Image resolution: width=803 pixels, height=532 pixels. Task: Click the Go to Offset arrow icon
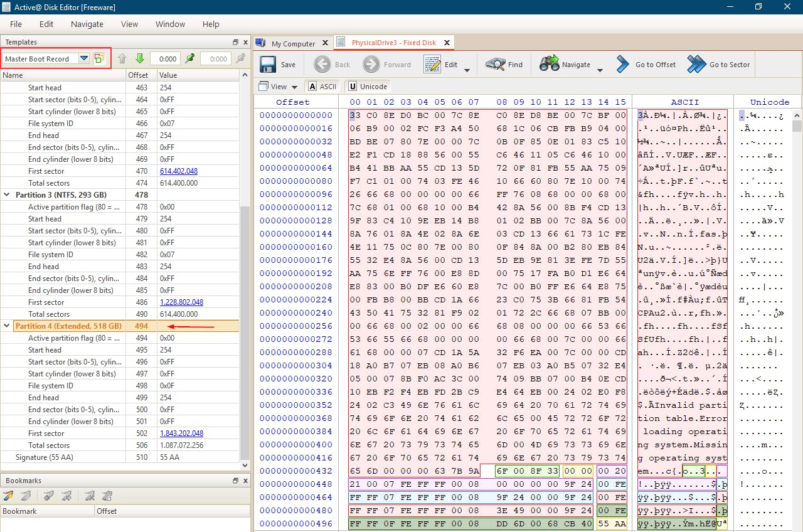622,64
